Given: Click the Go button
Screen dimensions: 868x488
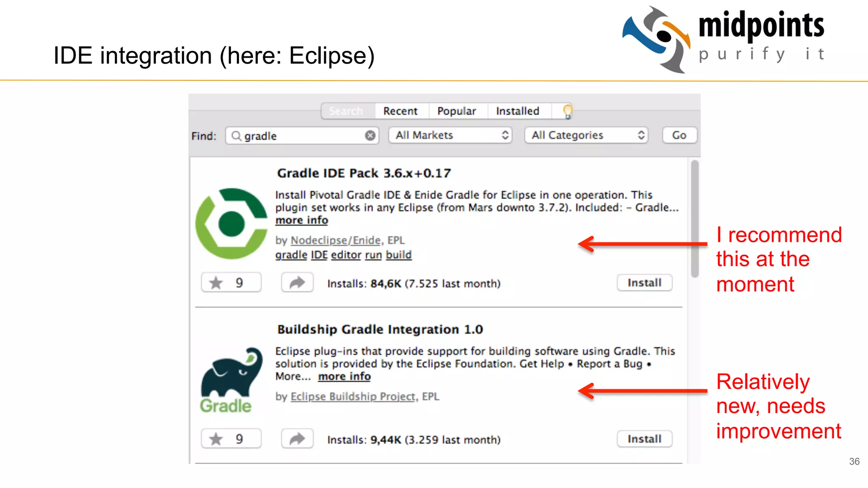Looking at the screenshot, I should [x=679, y=135].
